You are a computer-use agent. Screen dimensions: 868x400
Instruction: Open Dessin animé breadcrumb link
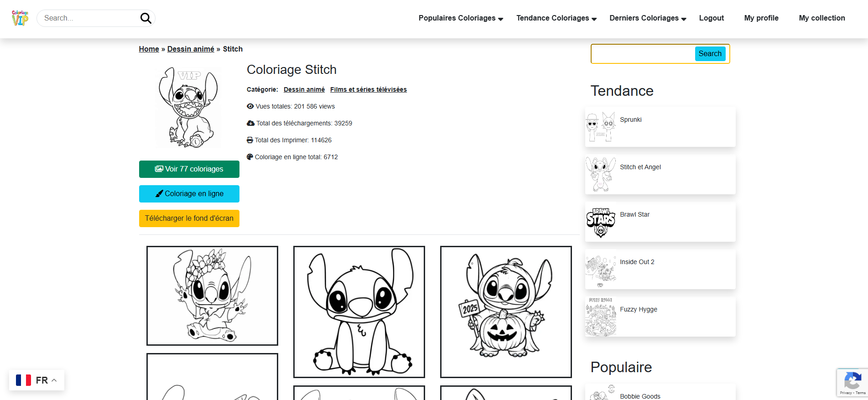click(191, 49)
